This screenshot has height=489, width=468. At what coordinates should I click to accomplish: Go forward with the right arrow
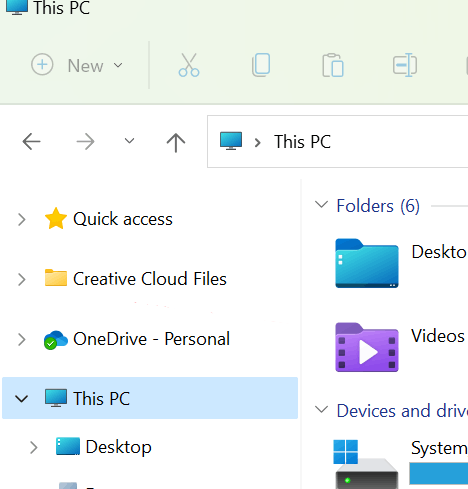pos(85,142)
